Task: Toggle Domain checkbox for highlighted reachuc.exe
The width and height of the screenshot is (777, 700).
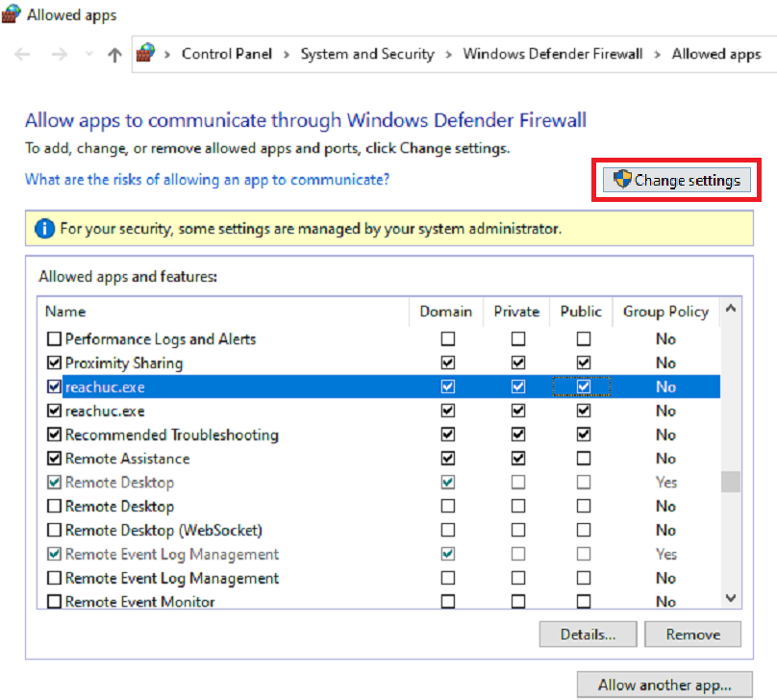Action: click(447, 387)
